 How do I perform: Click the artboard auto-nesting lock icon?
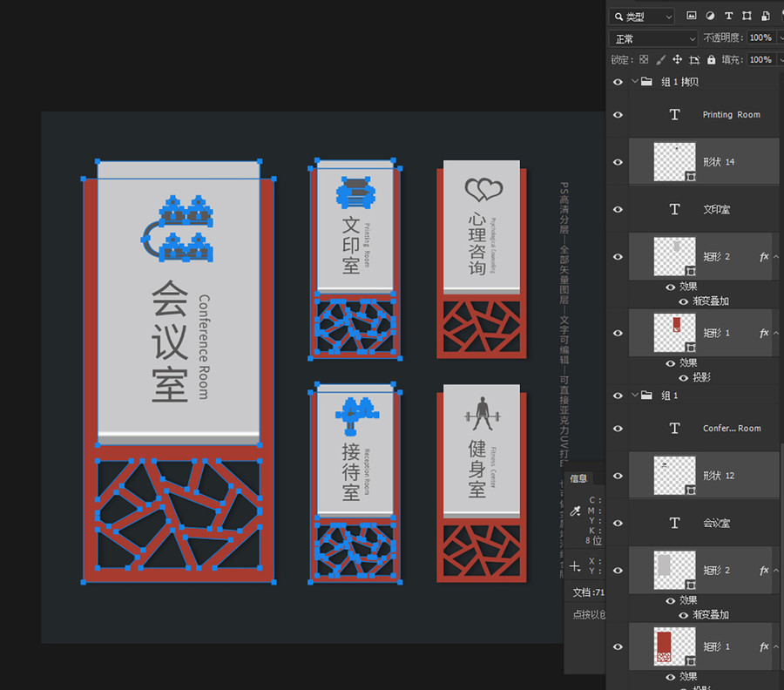pos(694,60)
